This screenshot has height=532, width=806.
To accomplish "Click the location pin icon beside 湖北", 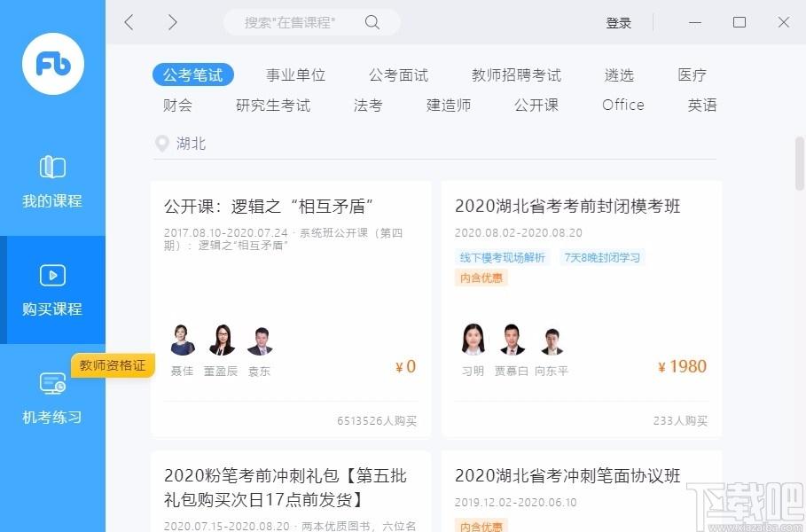I will coord(161,144).
